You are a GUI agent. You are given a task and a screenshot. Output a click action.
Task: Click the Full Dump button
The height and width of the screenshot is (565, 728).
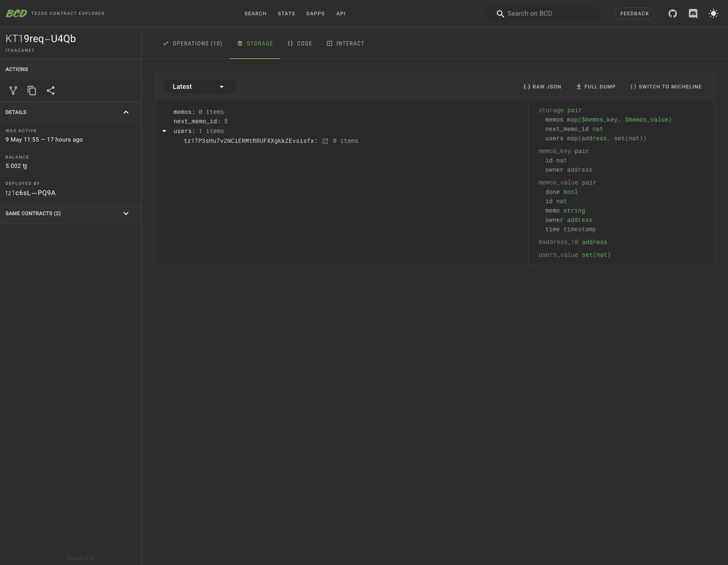tap(596, 87)
